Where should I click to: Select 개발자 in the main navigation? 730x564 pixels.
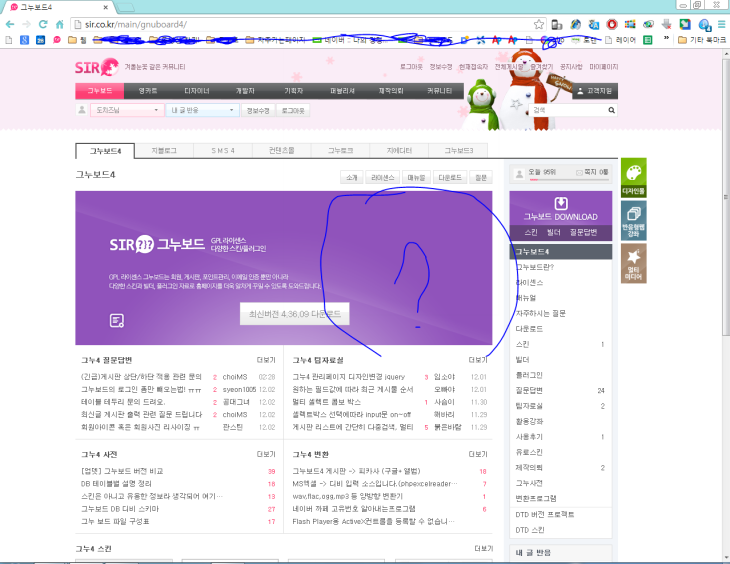245,91
